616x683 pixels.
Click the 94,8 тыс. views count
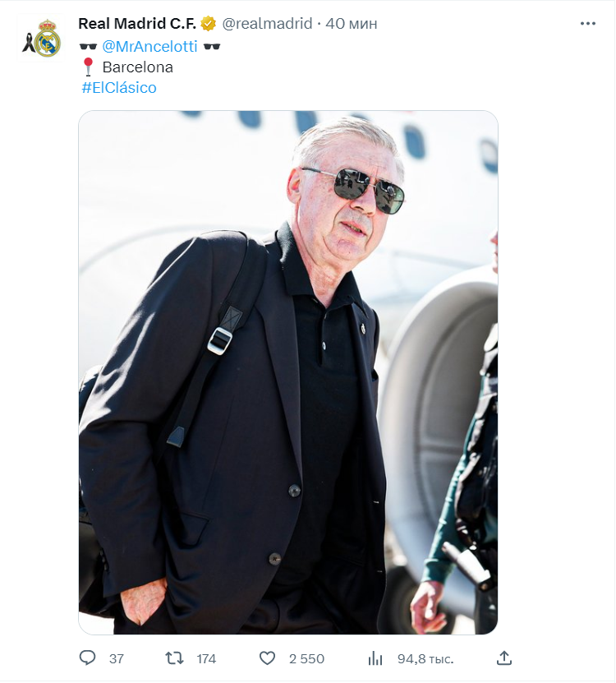(425, 659)
